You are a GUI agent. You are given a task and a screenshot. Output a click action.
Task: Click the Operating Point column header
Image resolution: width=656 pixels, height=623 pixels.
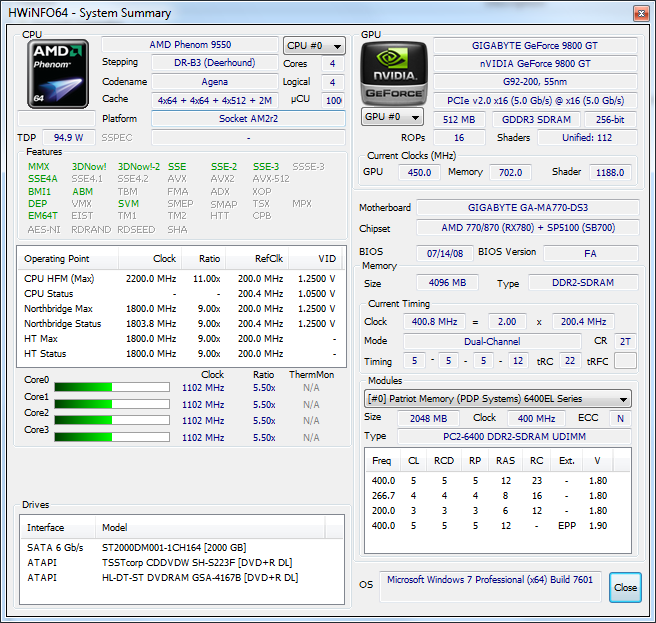point(68,259)
